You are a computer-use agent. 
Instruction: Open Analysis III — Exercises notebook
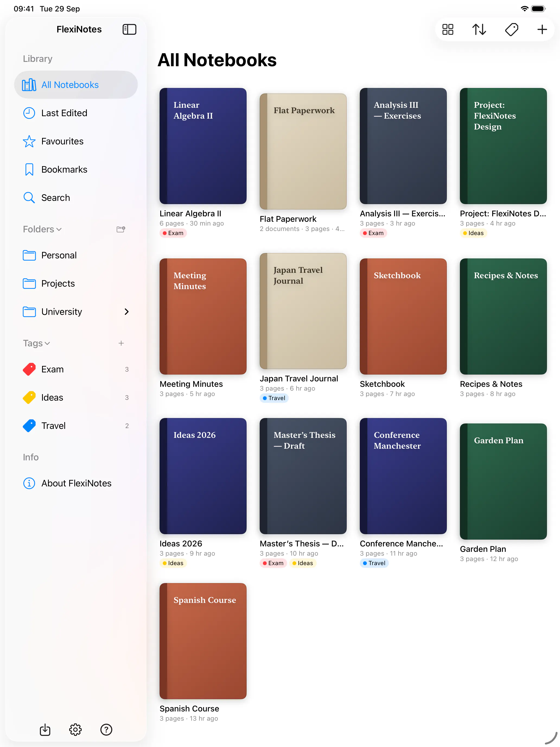[x=403, y=146]
